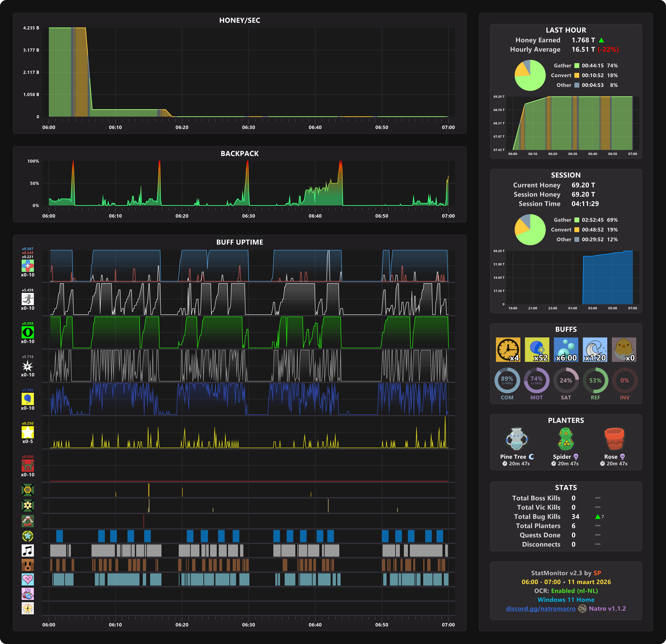
Task: Click the red reindeer antlers buff icon
Action: tap(28, 466)
